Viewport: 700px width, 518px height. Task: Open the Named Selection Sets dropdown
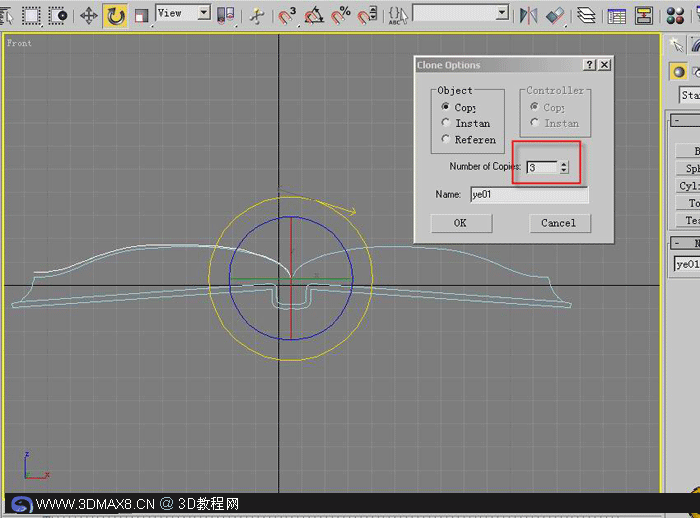click(x=503, y=13)
